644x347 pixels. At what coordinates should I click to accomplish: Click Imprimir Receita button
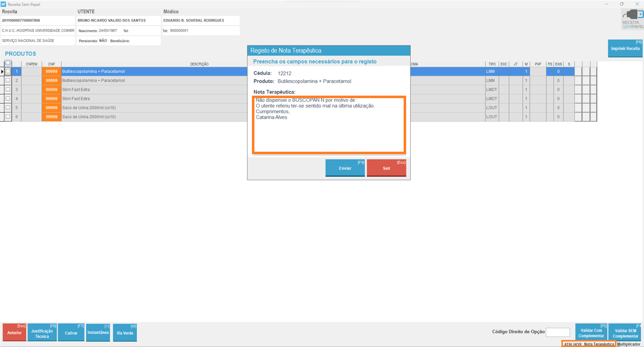pyautogui.click(x=625, y=49)
